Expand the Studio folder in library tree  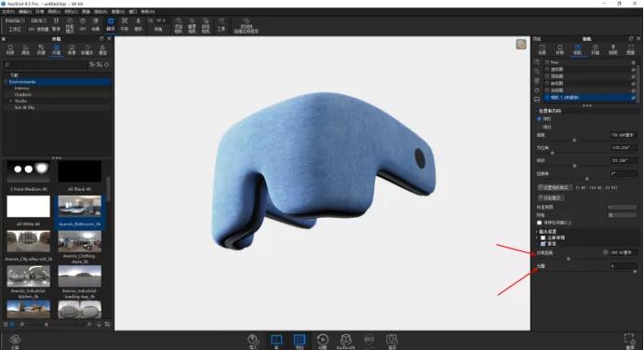coord(11,101)
